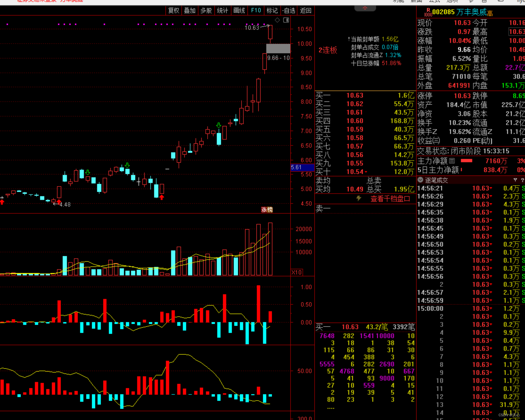Activate the 画线 drawing tool
This screenshot has width=525, height=420.
tap(239, 10)
